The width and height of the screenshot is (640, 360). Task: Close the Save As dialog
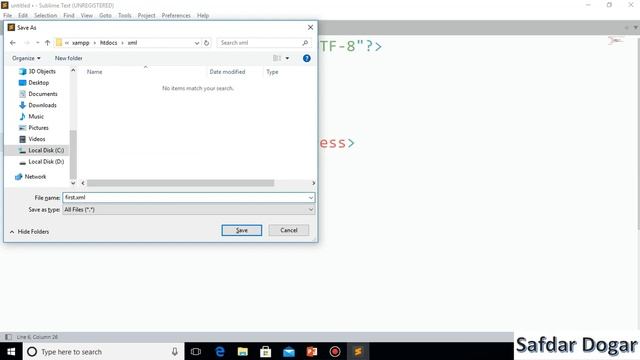point(311,27)
